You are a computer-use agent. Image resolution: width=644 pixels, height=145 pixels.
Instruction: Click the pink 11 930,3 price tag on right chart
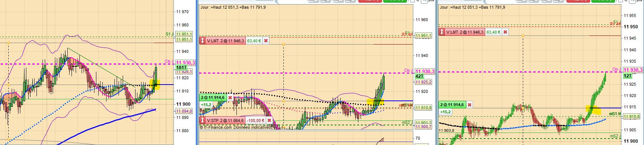[x=633, y=70]
